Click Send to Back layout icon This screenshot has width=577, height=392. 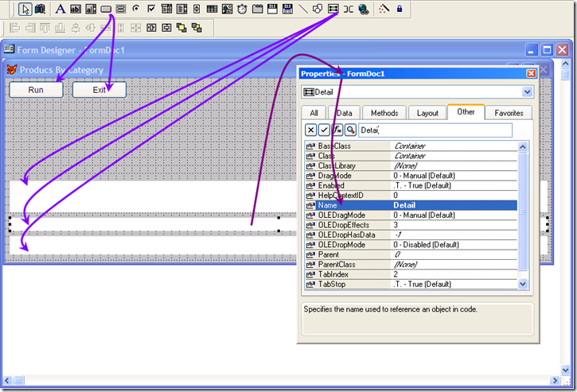[x=197, y=28]
